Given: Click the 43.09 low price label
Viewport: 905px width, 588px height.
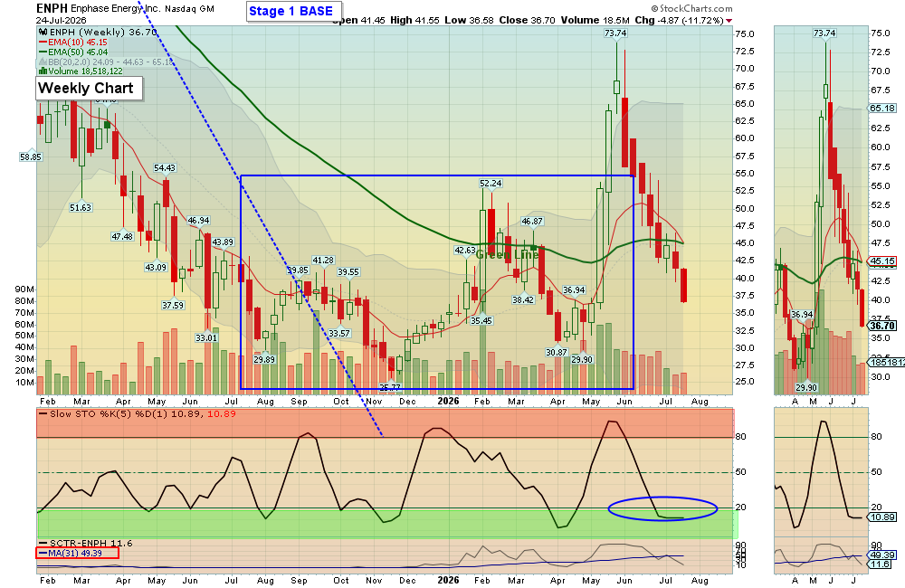Looking at the screenshot, I should point(156,267).
